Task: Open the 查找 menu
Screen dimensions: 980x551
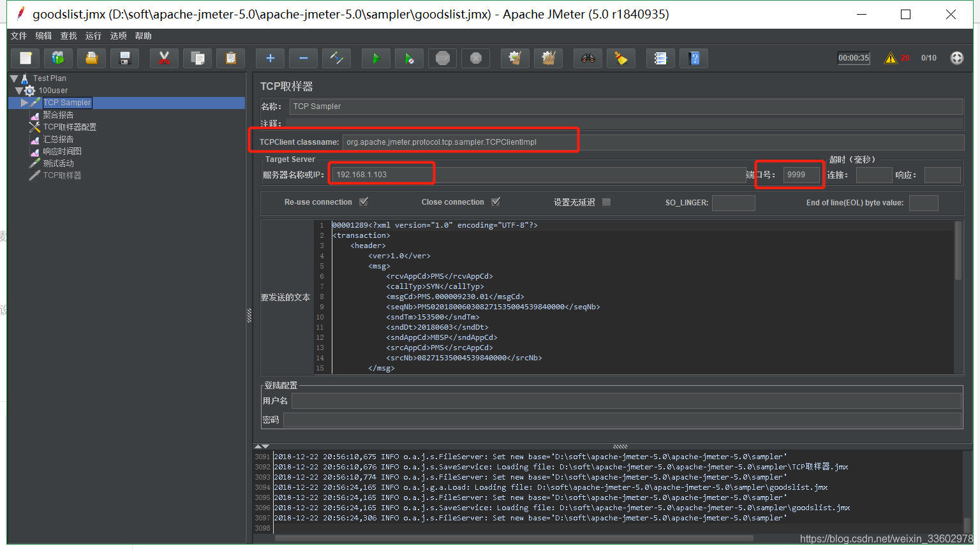Action: point(69,36)
